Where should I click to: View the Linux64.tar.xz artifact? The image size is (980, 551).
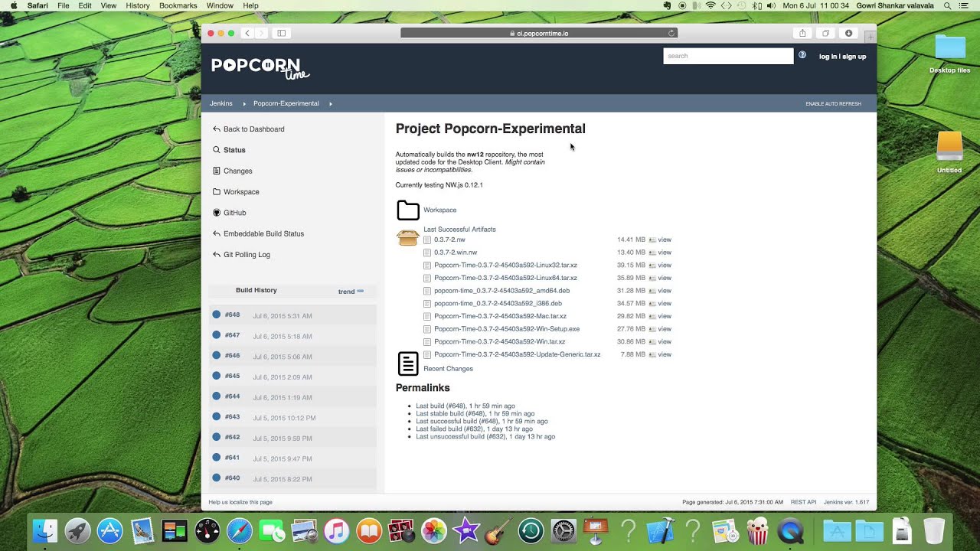tap(665, 278)
